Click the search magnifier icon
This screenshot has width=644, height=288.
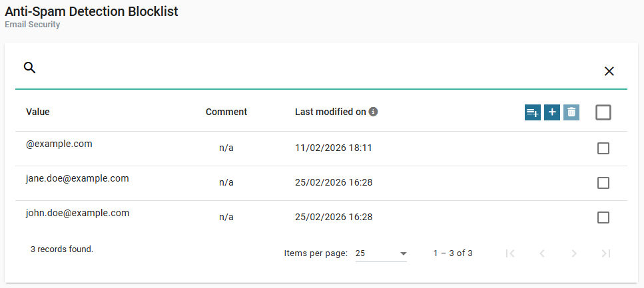point(29,68)
